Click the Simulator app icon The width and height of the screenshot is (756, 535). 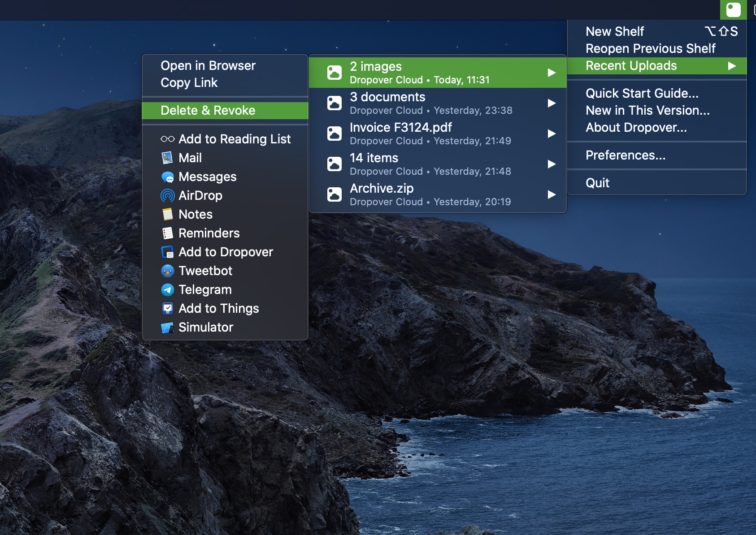click(167, 328)
